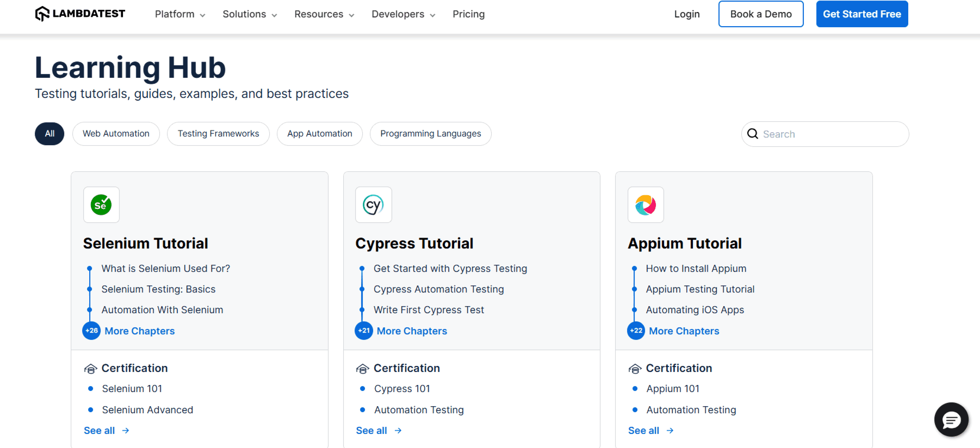The image size is (980, 448).
Task: Expand the Resources menu
Action: tap(324, 14)
